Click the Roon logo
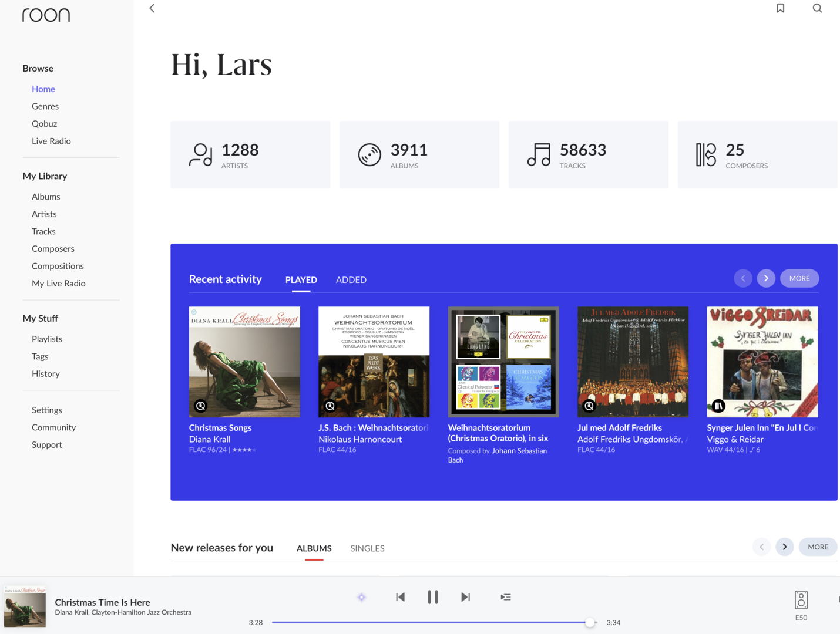 click(46, 15)
